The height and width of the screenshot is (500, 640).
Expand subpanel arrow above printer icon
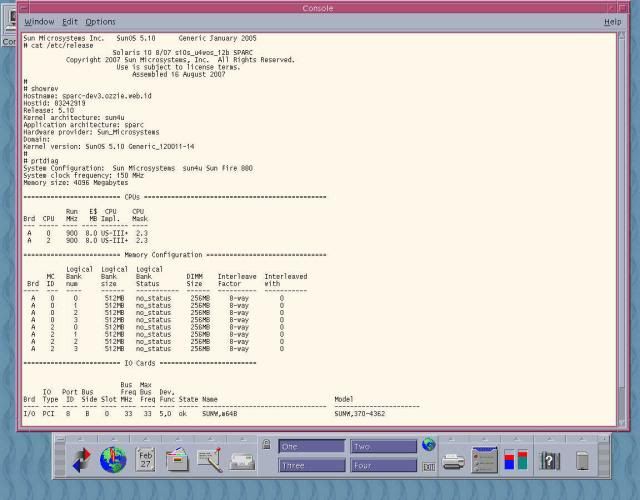pyautogui.click(x=452, y=439)
